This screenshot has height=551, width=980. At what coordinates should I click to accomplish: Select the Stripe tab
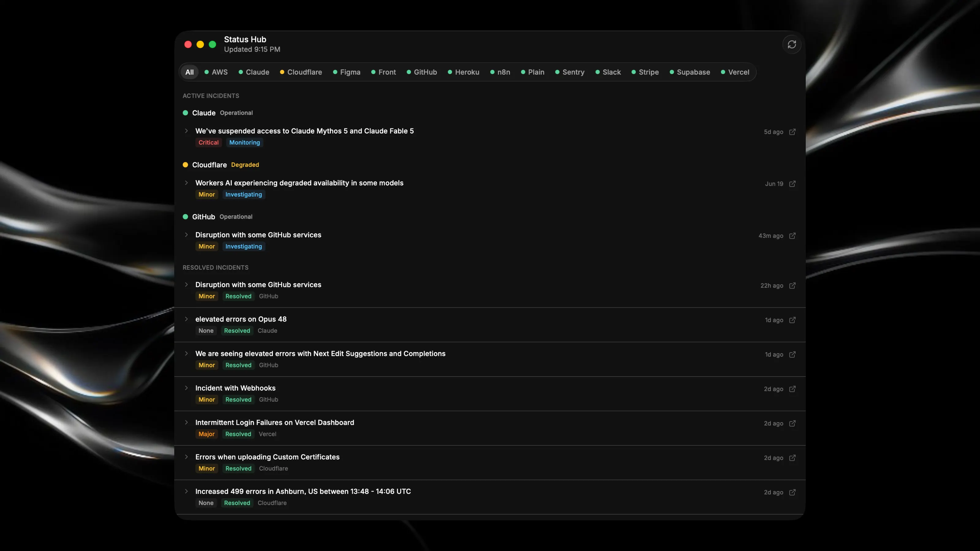(645, 72)
